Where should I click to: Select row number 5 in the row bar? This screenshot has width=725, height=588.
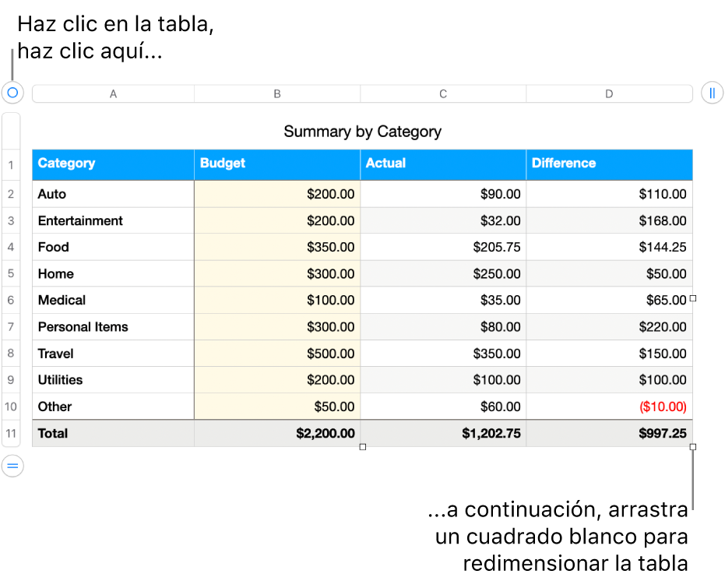pyautogui.click(x=11, y=273)
